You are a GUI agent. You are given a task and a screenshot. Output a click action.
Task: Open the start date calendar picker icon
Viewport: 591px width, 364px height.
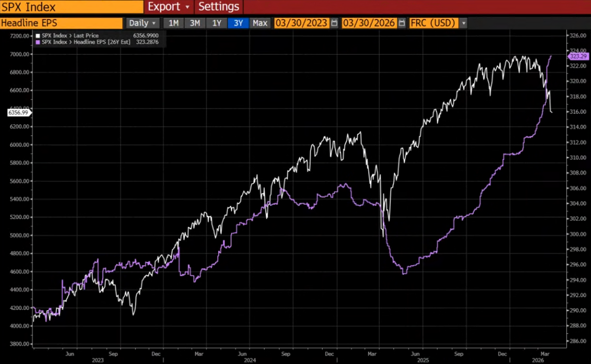coord(334,23)
